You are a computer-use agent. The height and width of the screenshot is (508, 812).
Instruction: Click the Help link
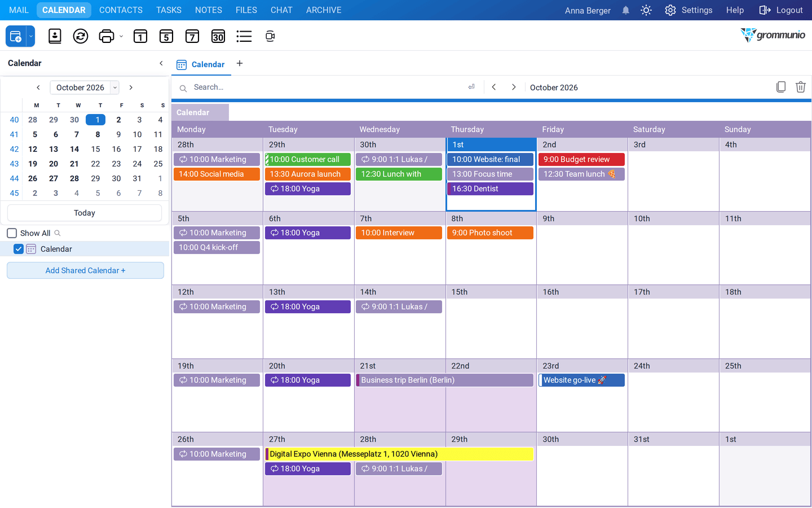coord(735,10)
